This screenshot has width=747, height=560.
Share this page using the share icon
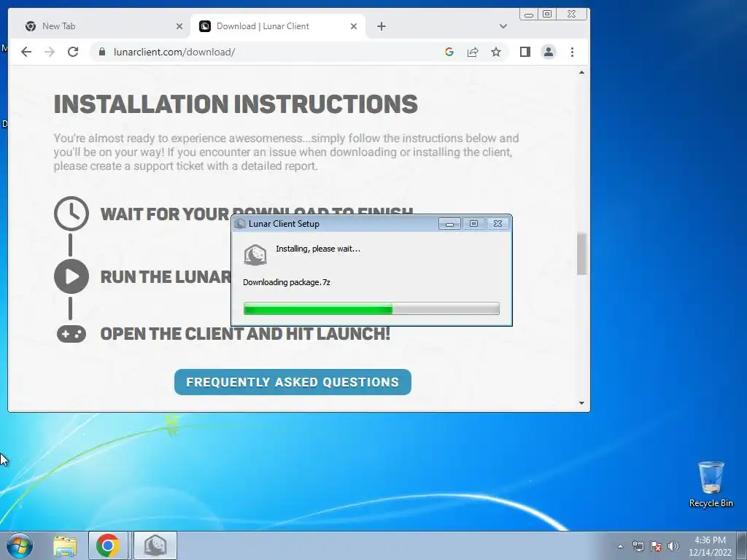point(473,52)
